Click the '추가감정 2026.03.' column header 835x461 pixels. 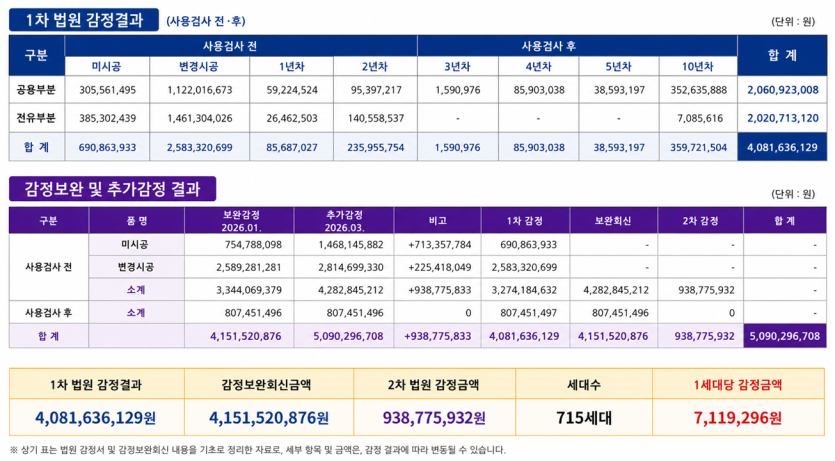click(x=345, y=220)
